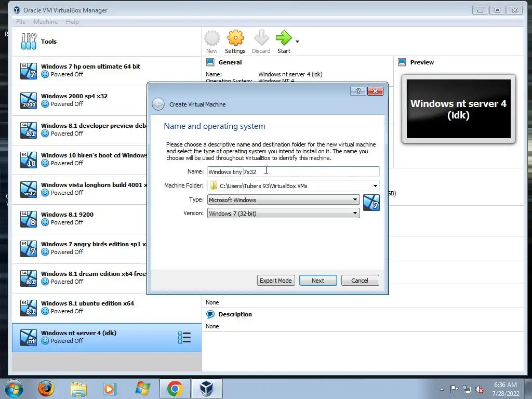Screen dimensions: 532x399
Task: Click the back arrow in Create Virtual Machine dialog
Action: 158,104
